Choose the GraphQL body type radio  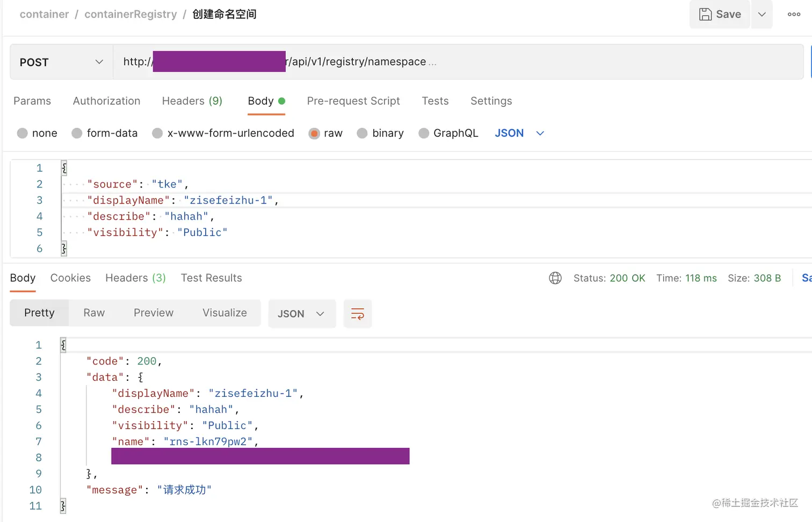click(424, 133)
